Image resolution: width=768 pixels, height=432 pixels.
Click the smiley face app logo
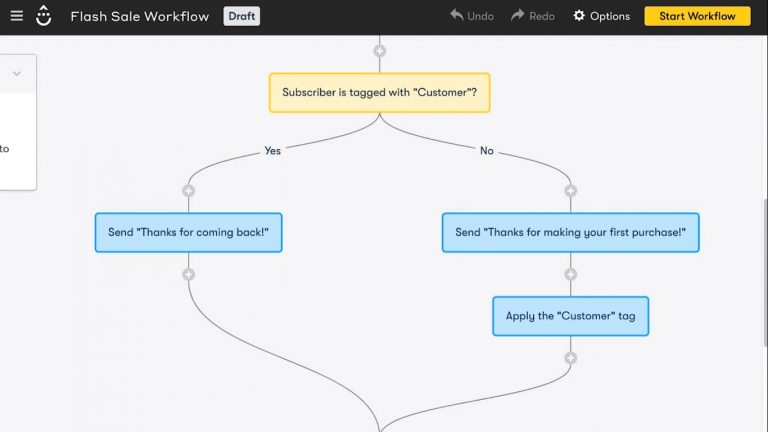tap(44, 16)
